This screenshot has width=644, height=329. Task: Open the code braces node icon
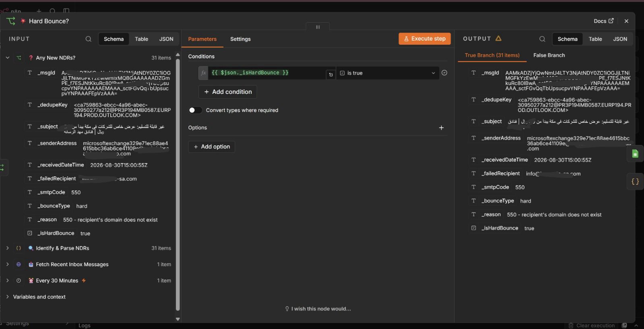(635, 182)
